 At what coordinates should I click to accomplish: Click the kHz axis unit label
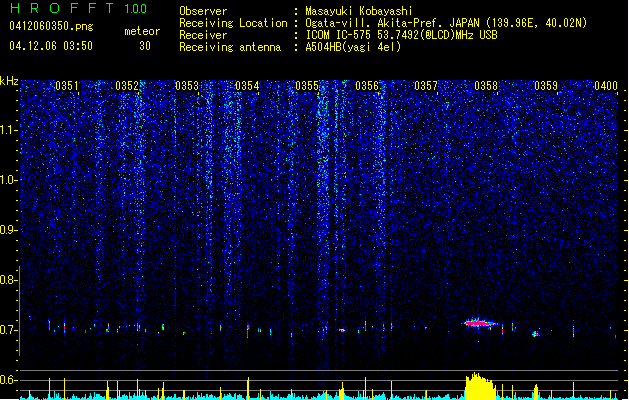coord(9,81)
